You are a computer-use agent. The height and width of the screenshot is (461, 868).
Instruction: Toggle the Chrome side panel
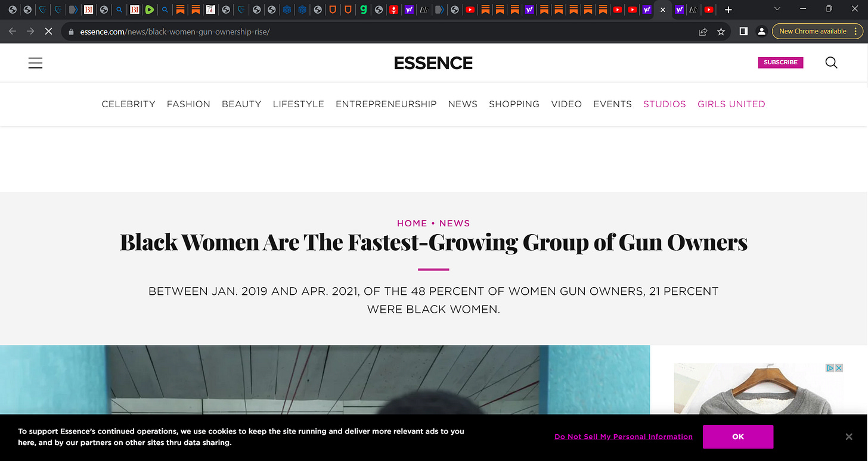743,31
